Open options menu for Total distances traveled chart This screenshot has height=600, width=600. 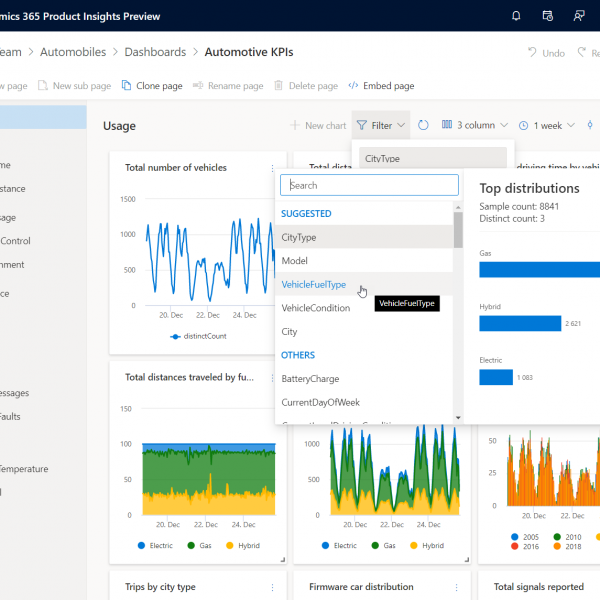[272, 378]
